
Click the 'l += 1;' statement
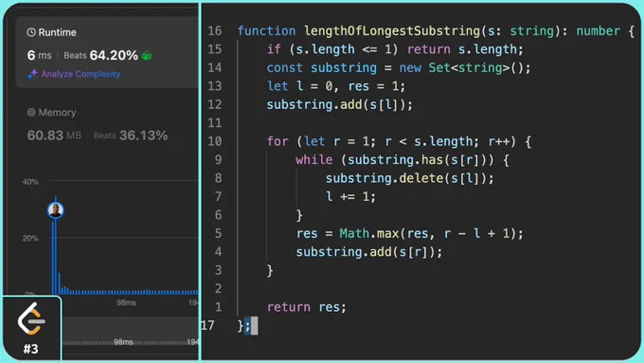350,196
